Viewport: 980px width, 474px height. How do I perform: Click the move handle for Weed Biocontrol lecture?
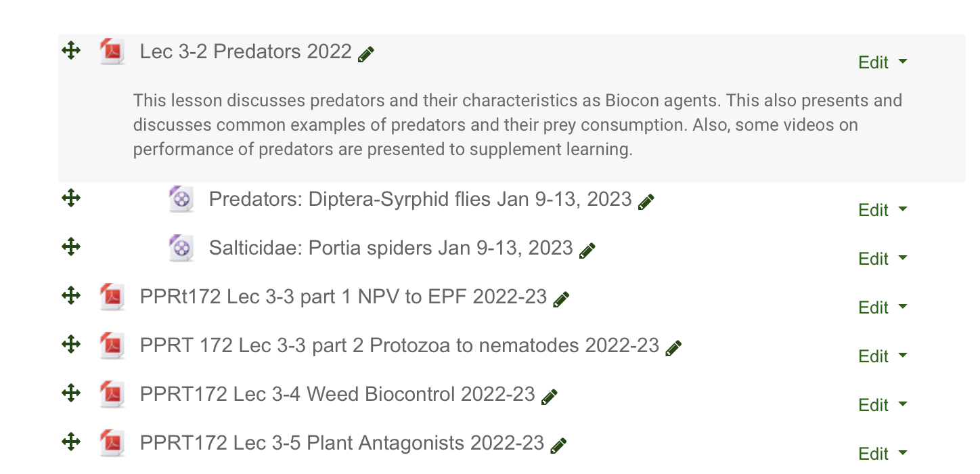[x=71, y=393]
